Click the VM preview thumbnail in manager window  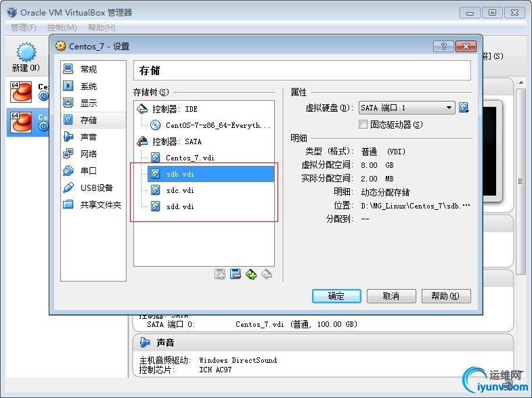pos(489,152)
